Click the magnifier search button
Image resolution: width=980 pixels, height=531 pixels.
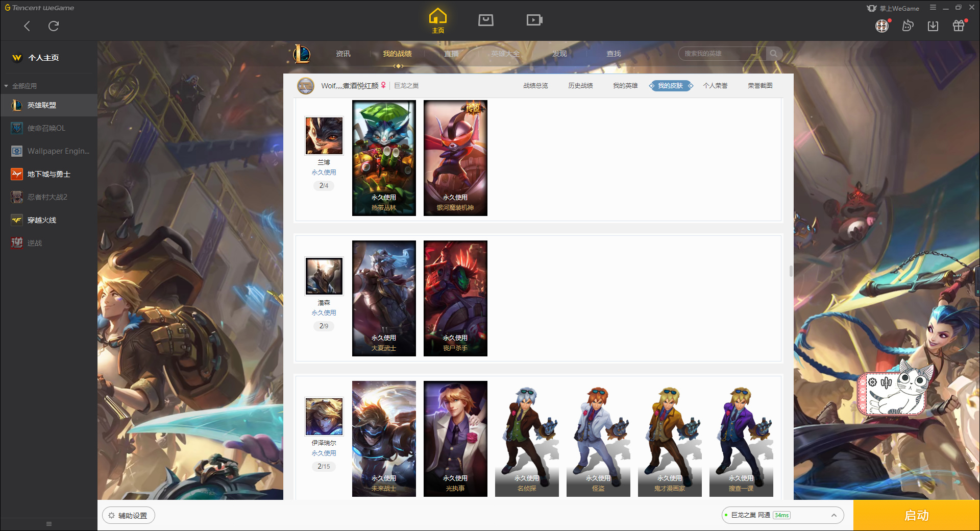tap(774, 54)
